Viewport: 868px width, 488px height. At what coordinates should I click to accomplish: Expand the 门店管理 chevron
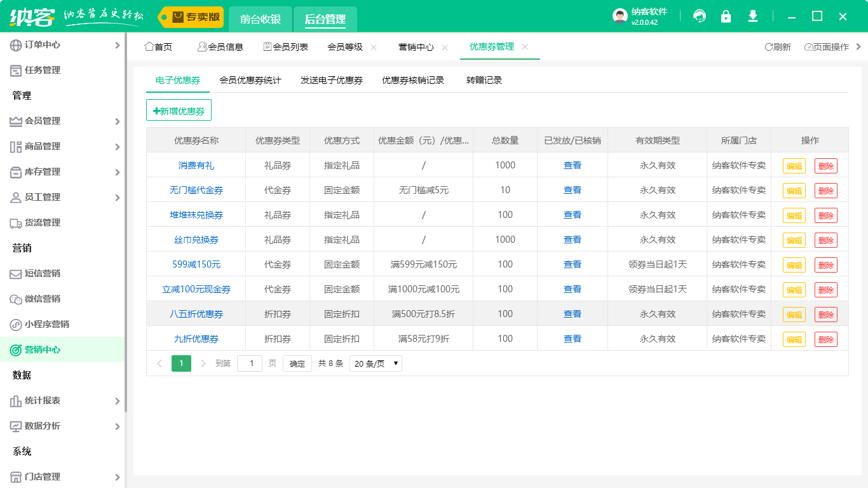pos(118,477)
